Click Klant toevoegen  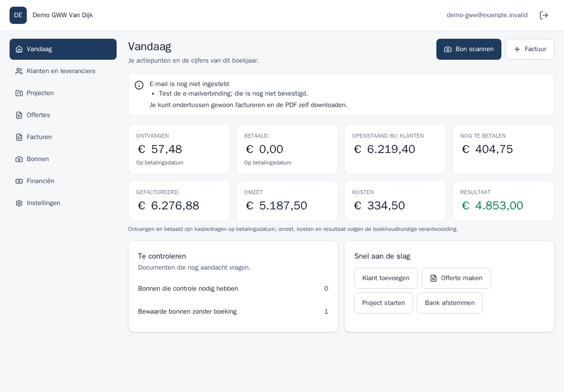[x=386, y=278]
